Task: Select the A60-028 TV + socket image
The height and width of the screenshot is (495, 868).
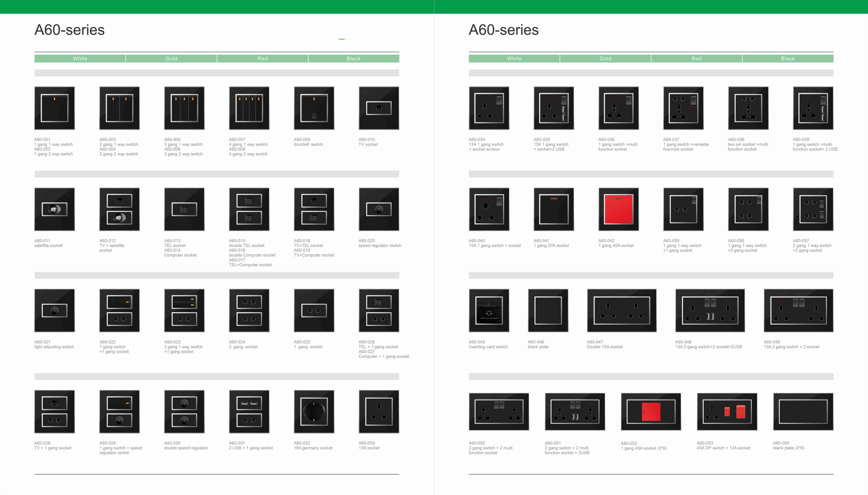Action: click(54, 412)
